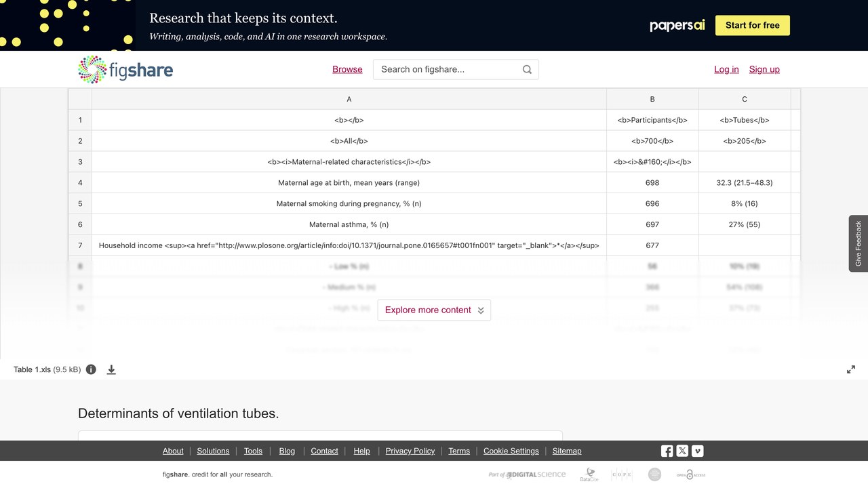Click the papersai logo in the banner

pyautogui.click(x=677, y=25)
